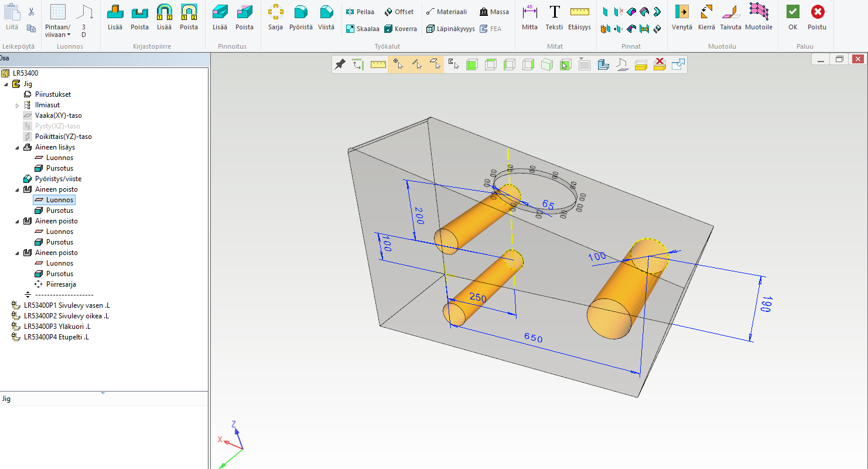
Task: Open the Pintaan/viivaan dropdown
Action: 57,31
